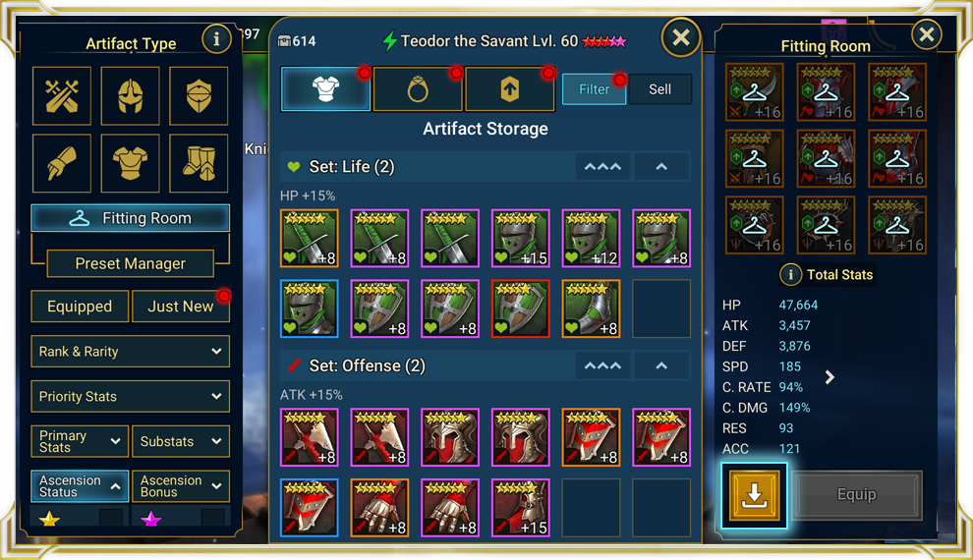
Task: Switch to the armor artifacts tab
Action: click(325, 89)
